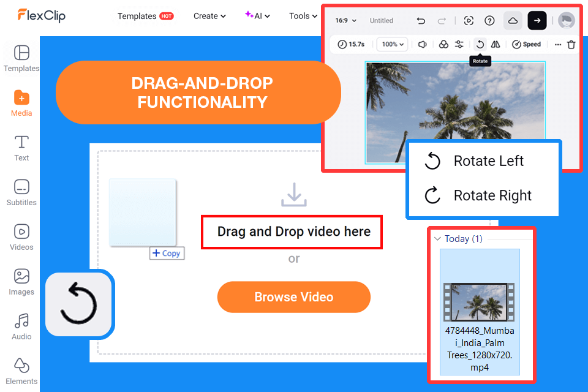Open the more options ellipsis
This screenshot has width=588, height=392.
pyautogui.click(x=557, y=44)
